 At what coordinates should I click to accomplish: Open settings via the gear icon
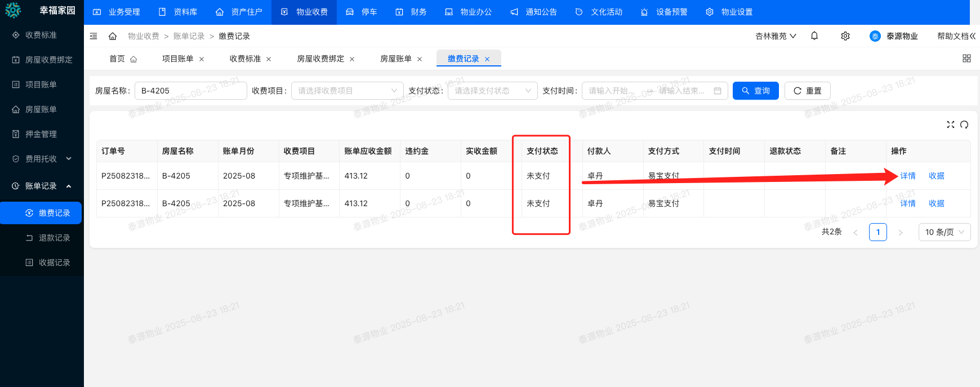845,36
